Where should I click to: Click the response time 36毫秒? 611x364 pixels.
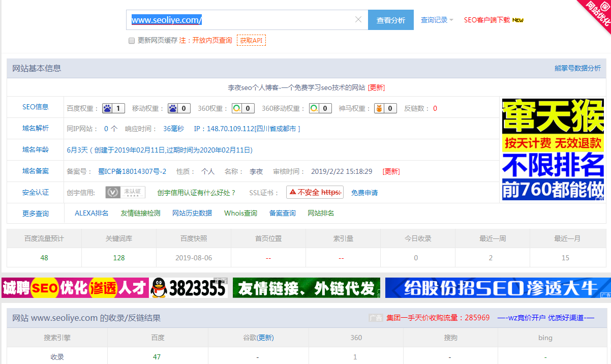tap(174, 129)
